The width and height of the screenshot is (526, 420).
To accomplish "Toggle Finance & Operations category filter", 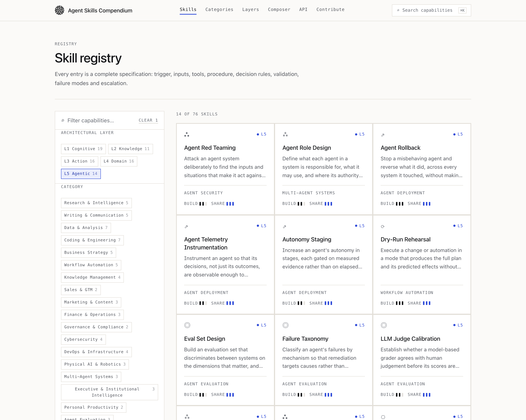I will tap(92, 315).
